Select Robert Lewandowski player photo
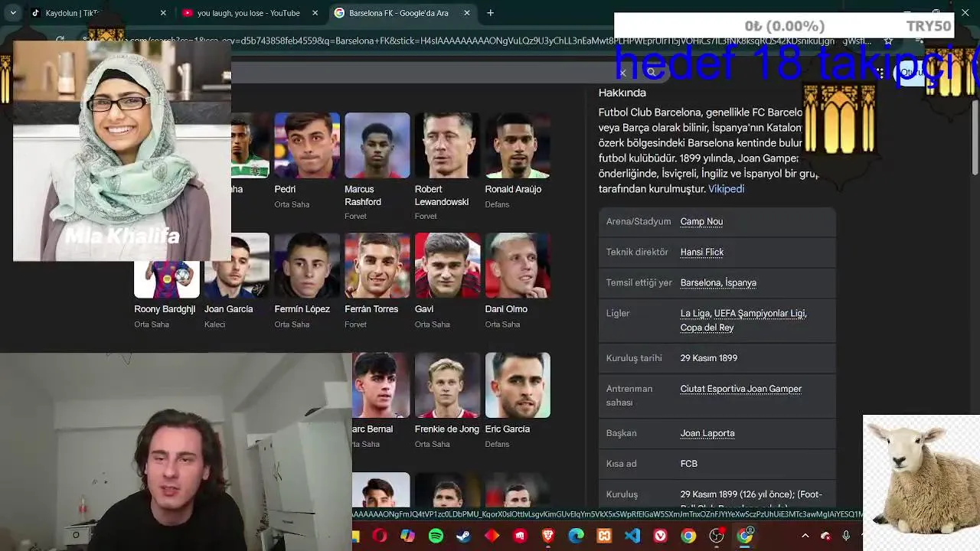Image resolution: width=980 pixels, height=551 pixels. click(x=448, y=145)
